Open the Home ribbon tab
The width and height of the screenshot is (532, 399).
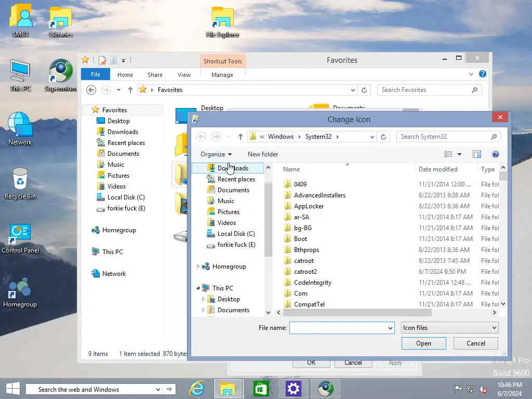[x=125, y=75]
